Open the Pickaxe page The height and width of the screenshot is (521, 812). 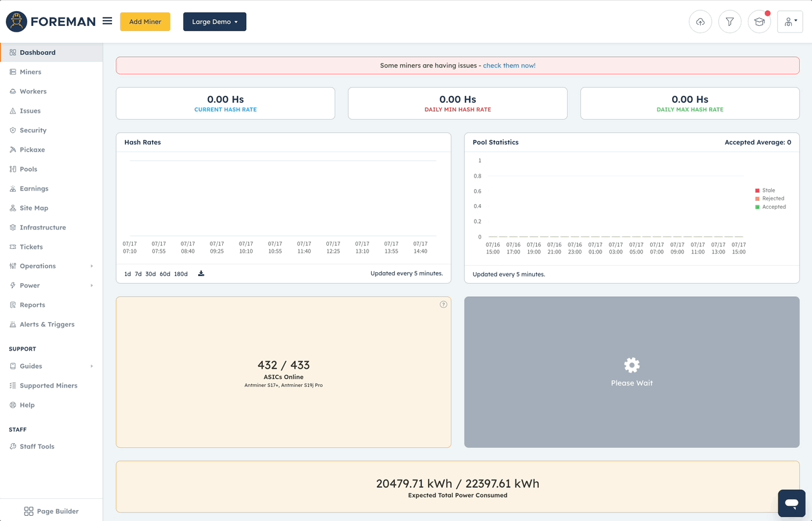pos(32,150)
